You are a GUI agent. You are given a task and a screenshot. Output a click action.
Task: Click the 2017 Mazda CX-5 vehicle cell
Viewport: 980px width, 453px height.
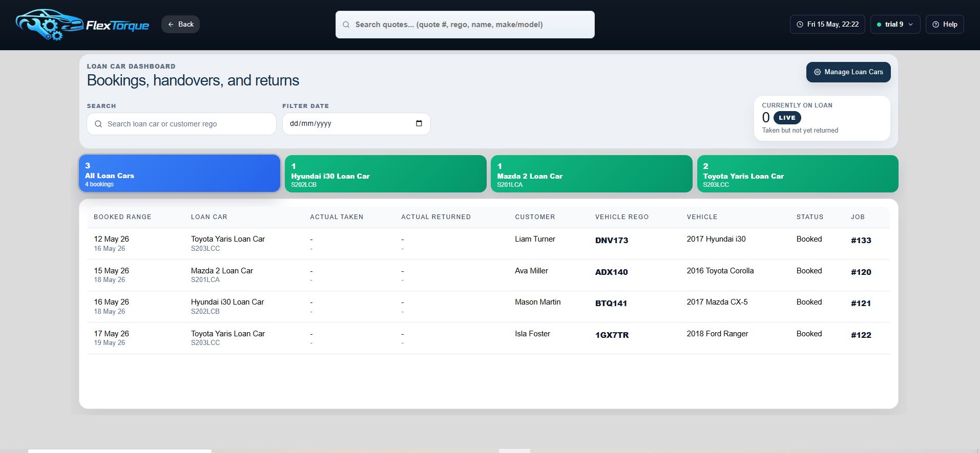coord(717,302)
